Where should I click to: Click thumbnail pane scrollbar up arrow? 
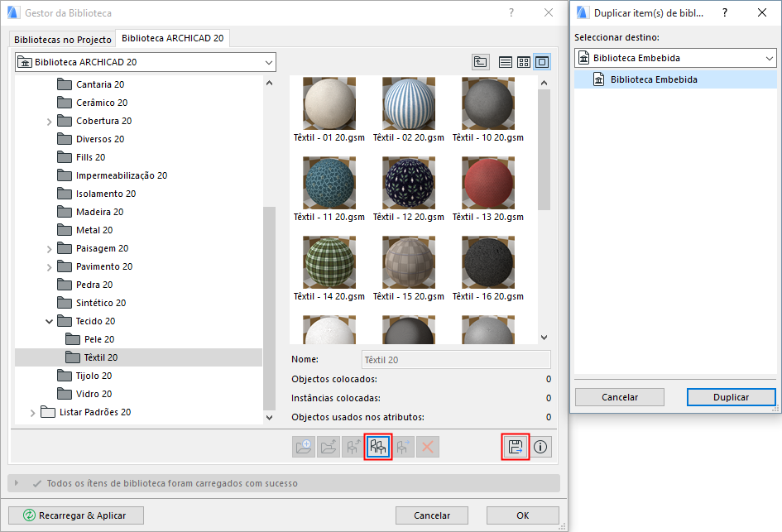point(545,83)
